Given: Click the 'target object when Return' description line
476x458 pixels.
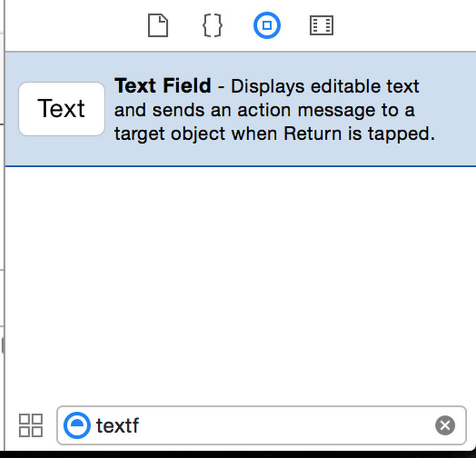Looking at the screenshot, I should point(274,134).
